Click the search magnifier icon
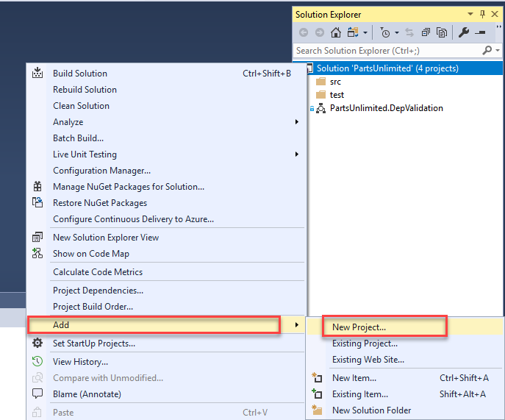 point(487,50)
